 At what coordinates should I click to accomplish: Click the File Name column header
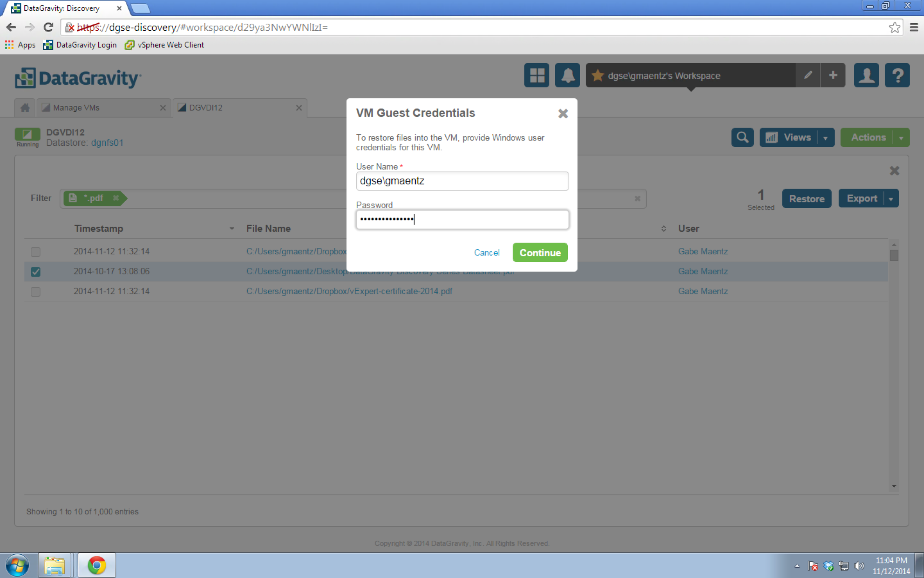tap(269, 229)
